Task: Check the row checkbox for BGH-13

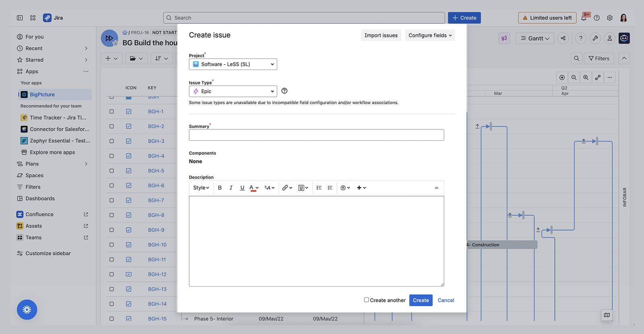Action: click(111, 289)
